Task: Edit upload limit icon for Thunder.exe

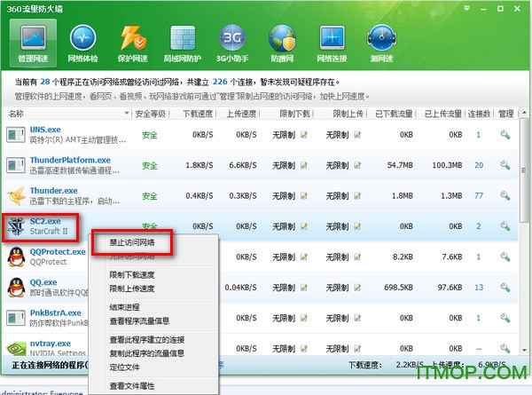Action: click(x=357, y=196)
